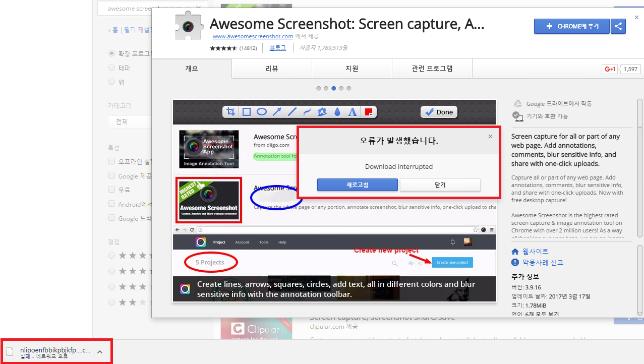The width and height of the screenshot is (644, 364).
Task: Click the Done button in the preview image
Action: click(x=439, y=112)
